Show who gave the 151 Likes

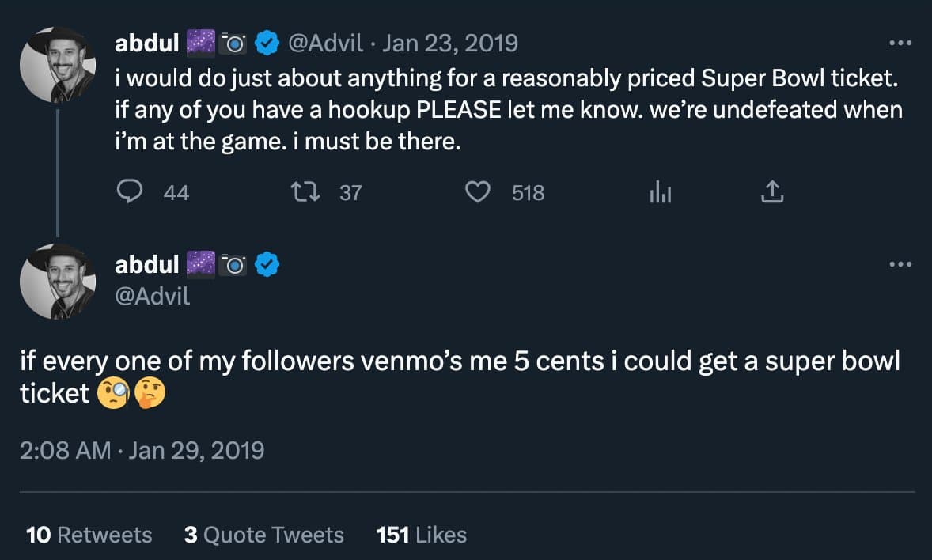(421, 535)
